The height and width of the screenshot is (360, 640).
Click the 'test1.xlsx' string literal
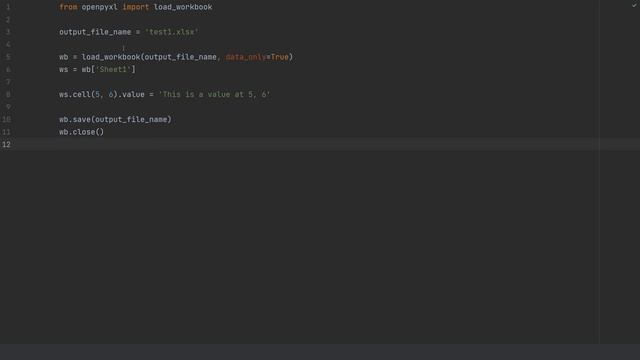coord(171,32)
